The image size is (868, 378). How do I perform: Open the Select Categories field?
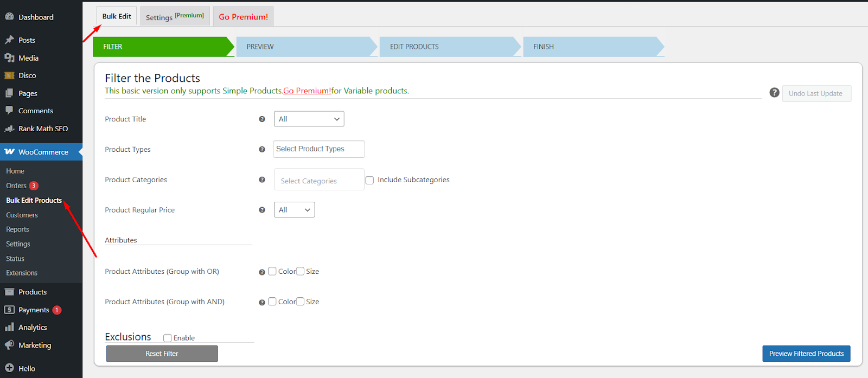319,180
